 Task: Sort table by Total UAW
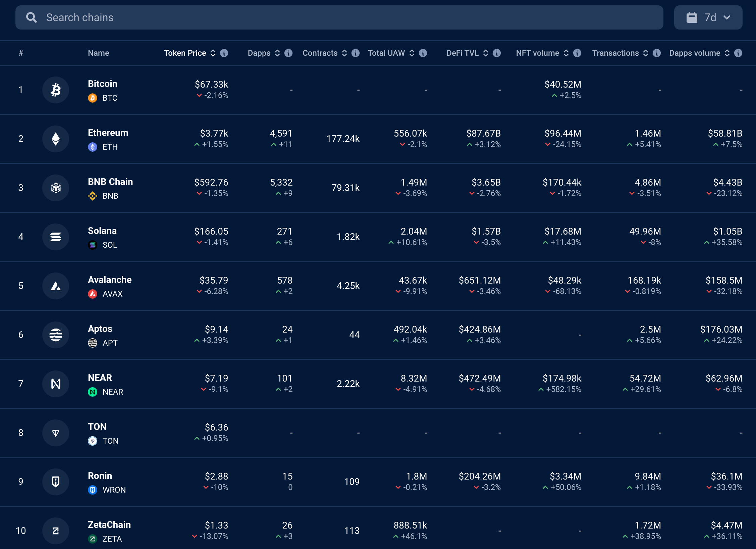pyautogui.click(x=412, y=53)
